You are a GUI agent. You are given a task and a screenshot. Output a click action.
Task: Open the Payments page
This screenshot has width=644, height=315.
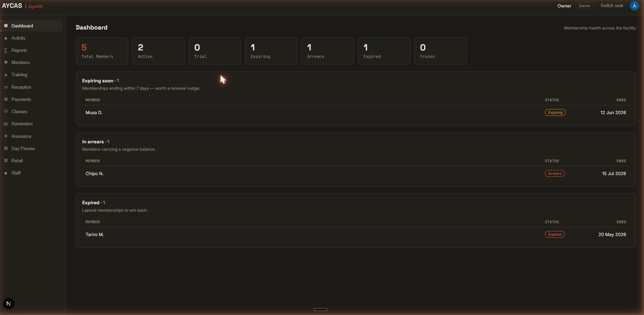pos(31,99)
